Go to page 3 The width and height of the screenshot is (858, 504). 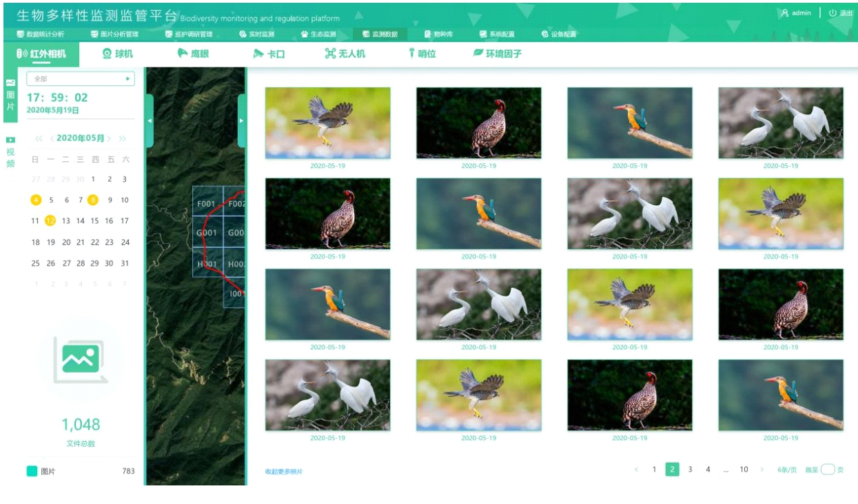point(690,470)
